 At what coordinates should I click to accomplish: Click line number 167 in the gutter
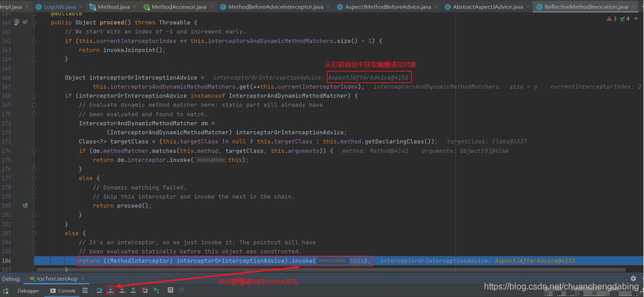(x=7, y=87)
